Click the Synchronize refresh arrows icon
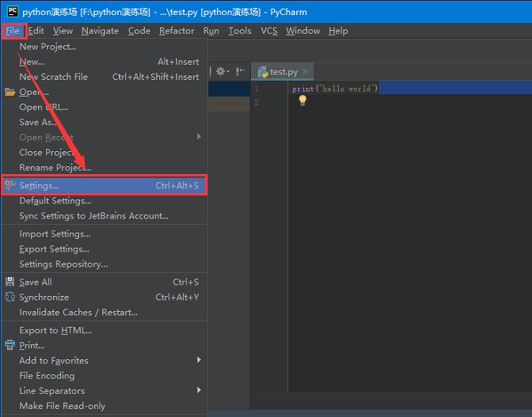Viewport: 532px width, 417px height. (x=9, y=297)
